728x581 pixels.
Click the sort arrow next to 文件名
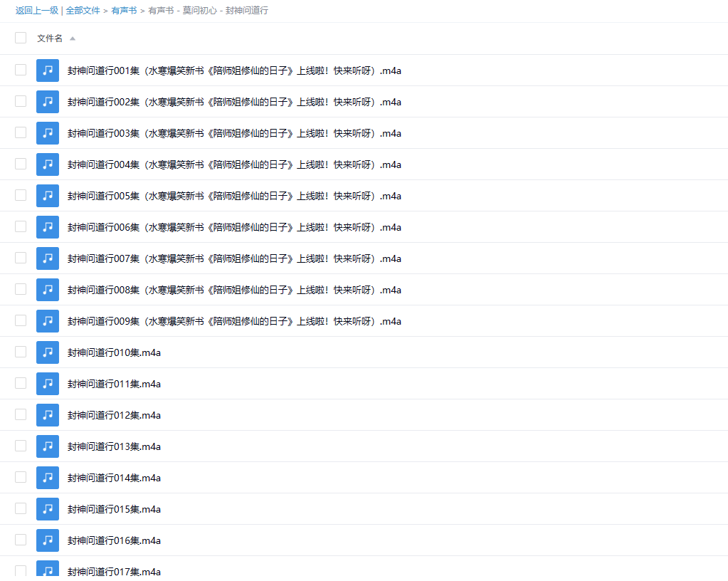point(73,38)
